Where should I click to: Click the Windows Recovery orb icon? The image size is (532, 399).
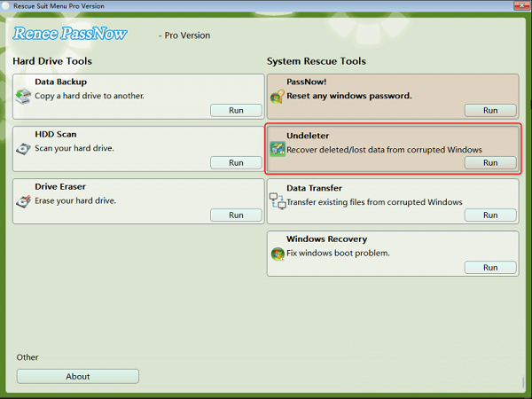click(278, 254)
